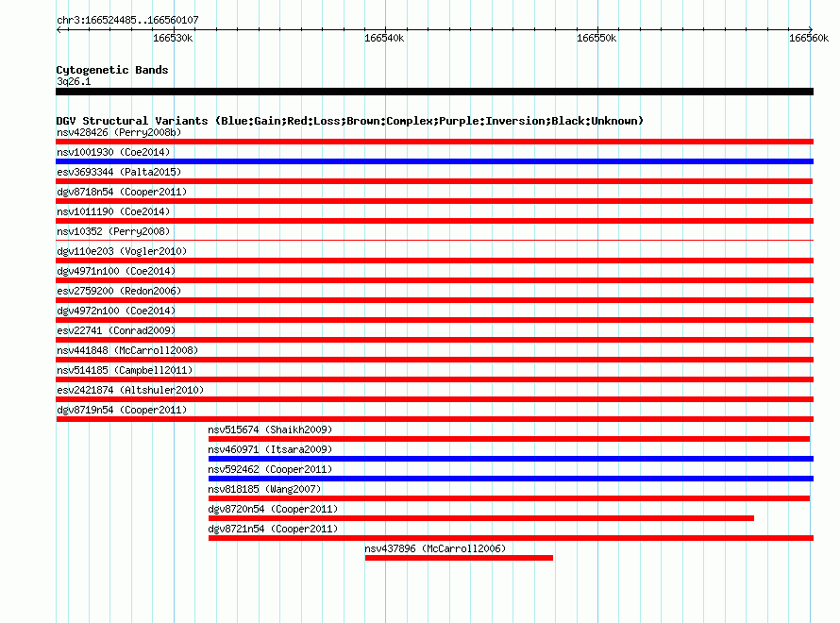Select the thin red line under nsv10352
The image size is (840, 623).
(434, 240)
